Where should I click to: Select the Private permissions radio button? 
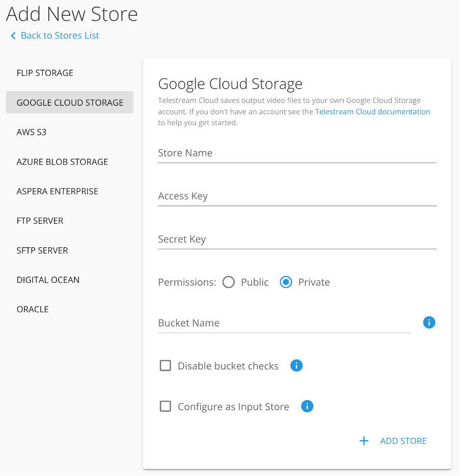point(286,282)
